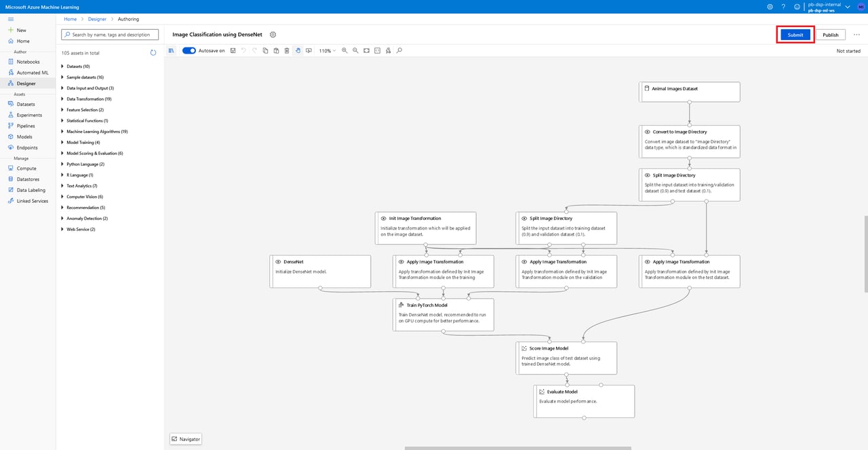This screenshot has width=868, height=450.
Task: Select the Pan tool in canvas toolbar
Action: click(x=298, y=50)
